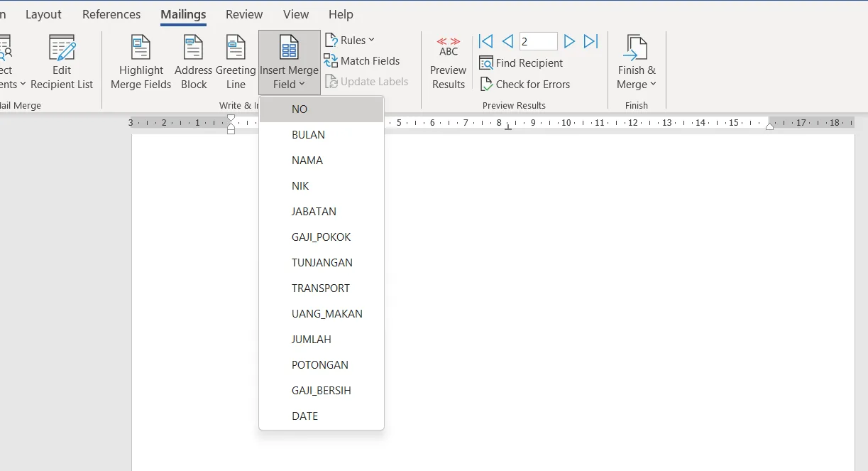Image resolution: width=868 pixels, height=471 pixels.
Task: Go to the next record
Action: 569,41
